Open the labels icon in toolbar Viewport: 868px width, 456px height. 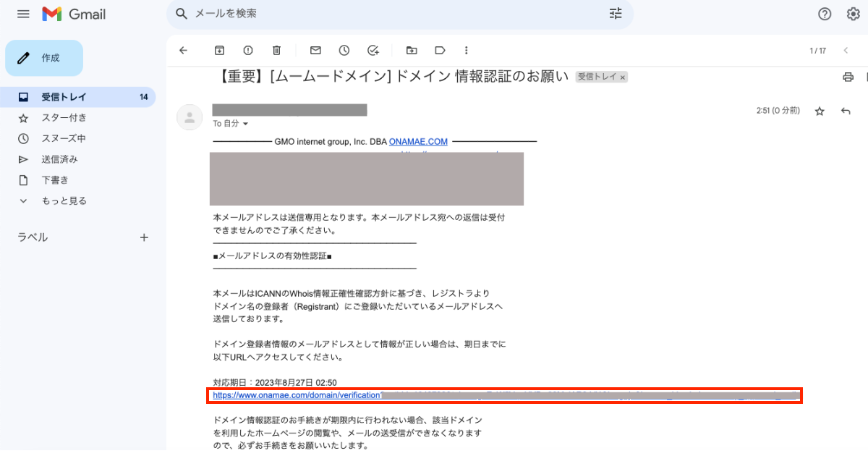coord(440,51)
